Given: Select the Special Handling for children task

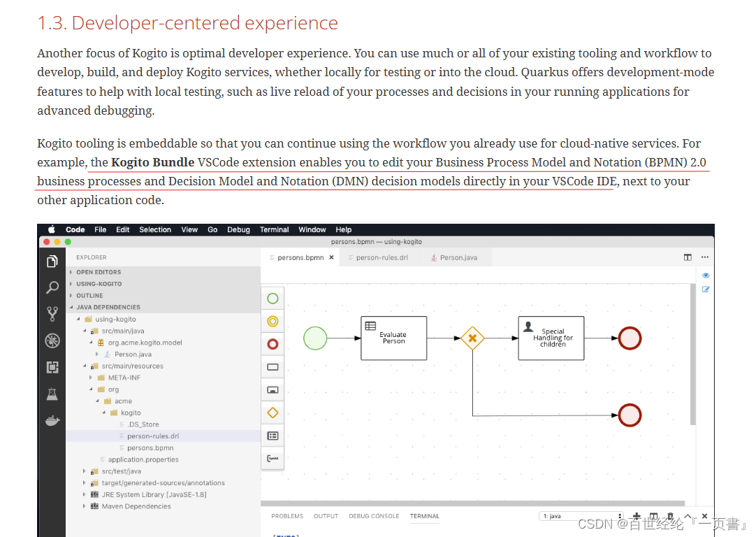Looking at the screenshot, I should (x=551, y=338).
